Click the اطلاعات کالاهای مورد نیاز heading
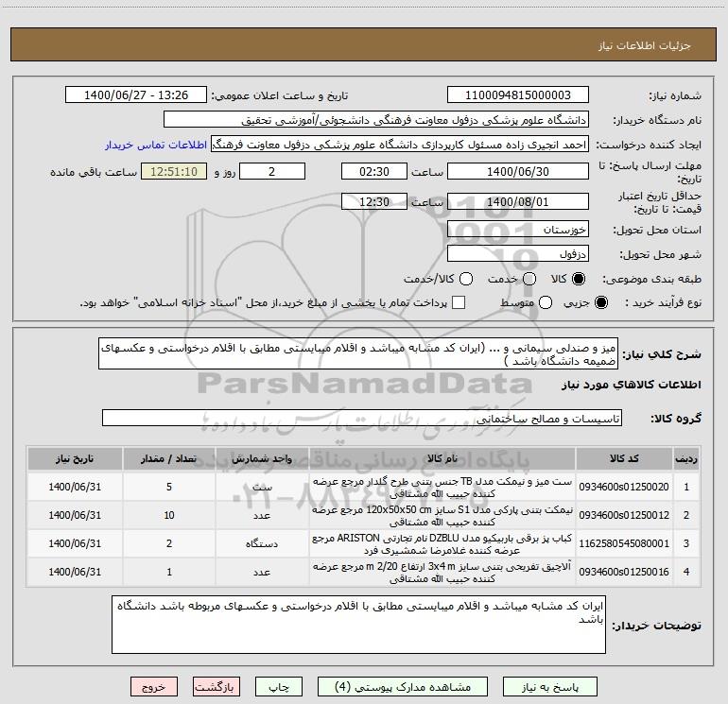Viewport: 728px width, 704px height. coord(632,385)
